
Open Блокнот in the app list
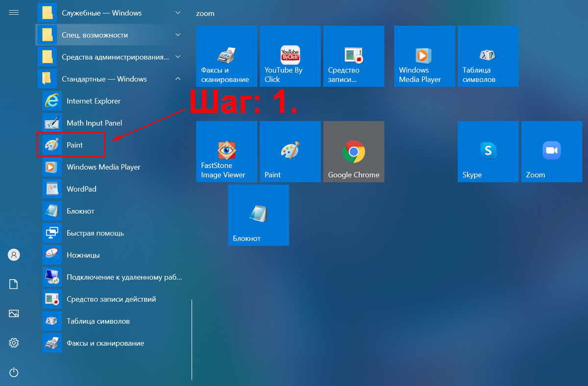coord(112,211)
